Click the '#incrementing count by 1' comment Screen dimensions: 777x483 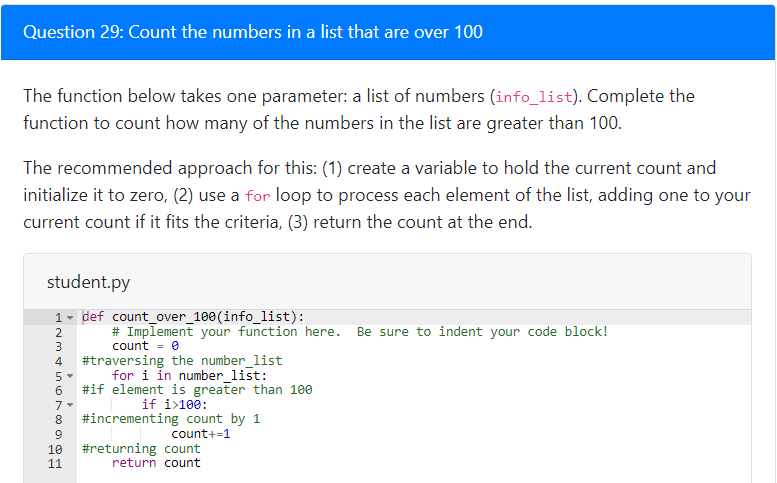pyautogui.click(x=171, y=419)
